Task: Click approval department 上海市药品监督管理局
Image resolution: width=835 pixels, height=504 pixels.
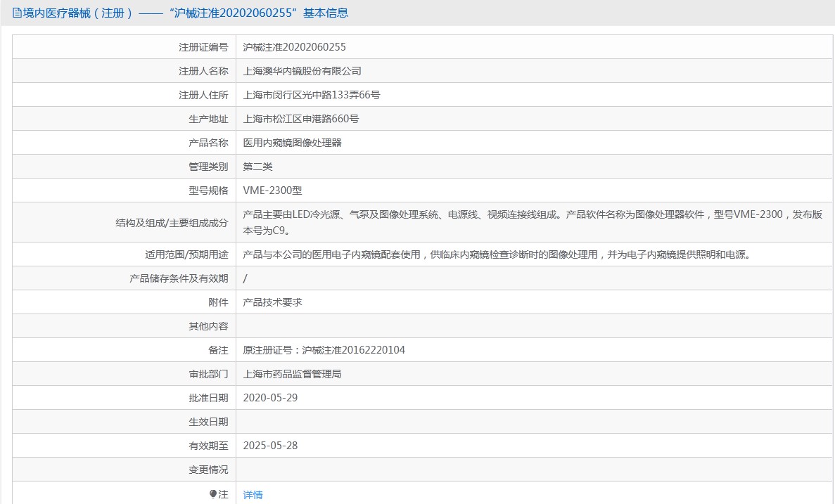Action: [292, 374]
